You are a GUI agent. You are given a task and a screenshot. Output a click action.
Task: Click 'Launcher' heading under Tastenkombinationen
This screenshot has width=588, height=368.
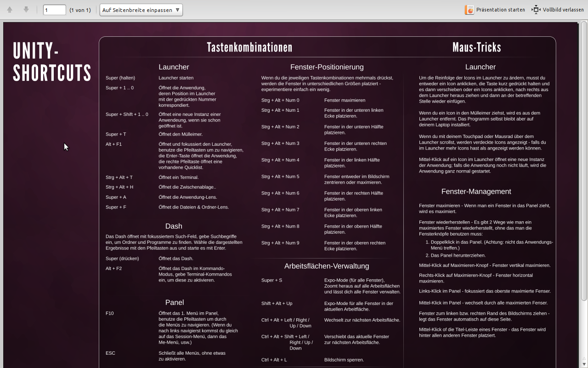click(174, 67)
